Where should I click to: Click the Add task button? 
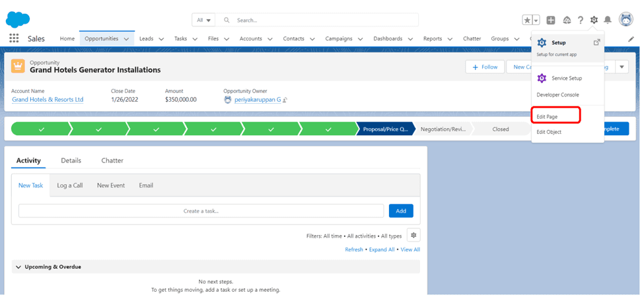coord(401,211)
